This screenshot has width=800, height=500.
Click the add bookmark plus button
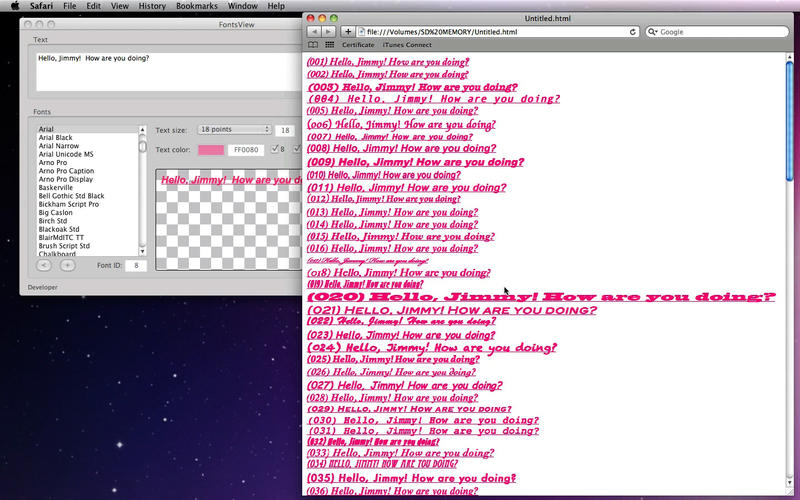[x=348, y=32]
